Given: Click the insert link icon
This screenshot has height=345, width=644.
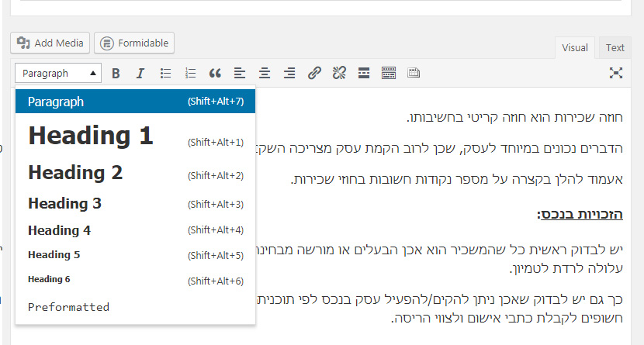Looking at the screenshot, I should (x=314, y=74).
